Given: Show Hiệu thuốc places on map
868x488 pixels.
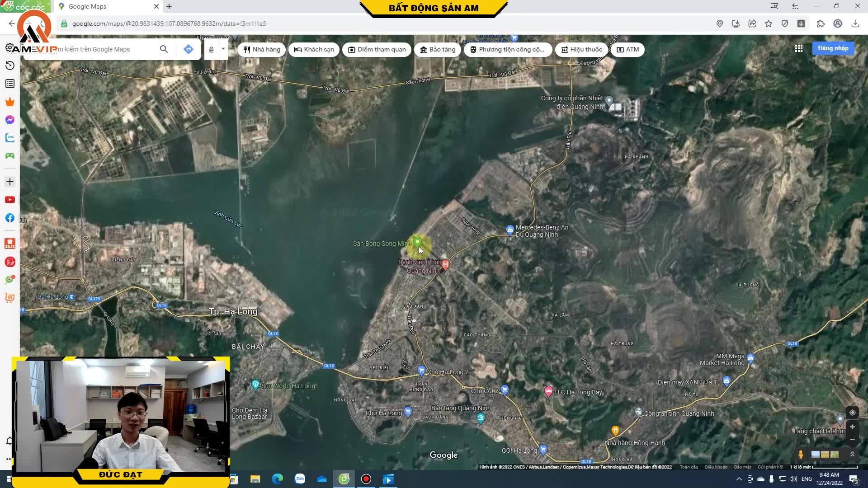Looking at the screenshot, I should pos(582,50).
